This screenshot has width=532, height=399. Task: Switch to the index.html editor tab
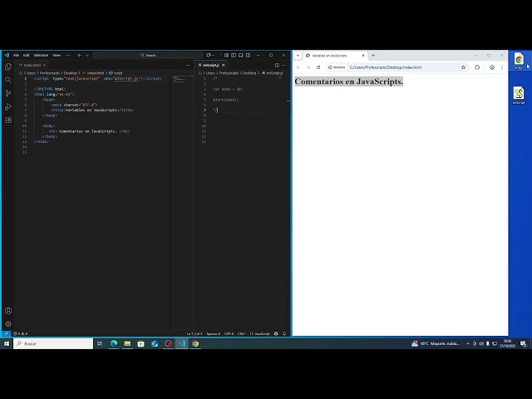(32, 65)
